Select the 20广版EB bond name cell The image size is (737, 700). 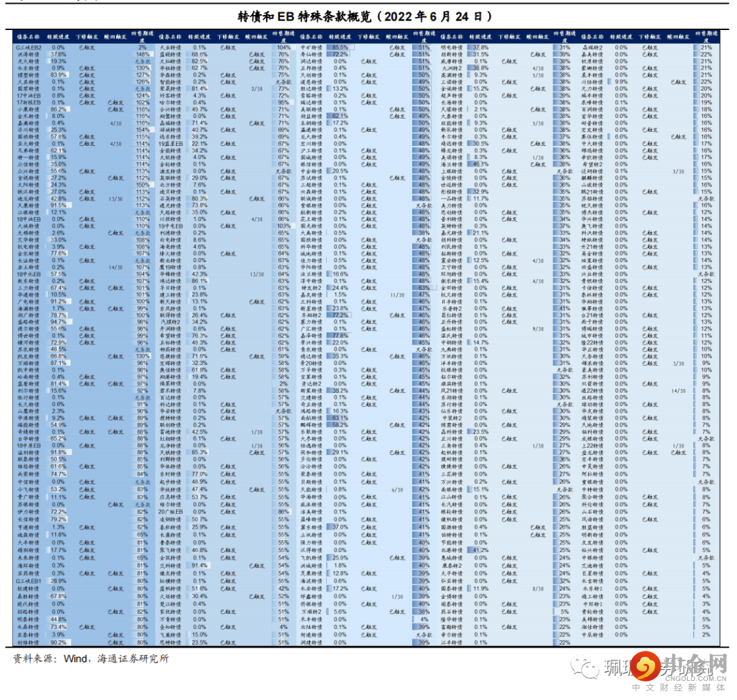coord(171,512)
